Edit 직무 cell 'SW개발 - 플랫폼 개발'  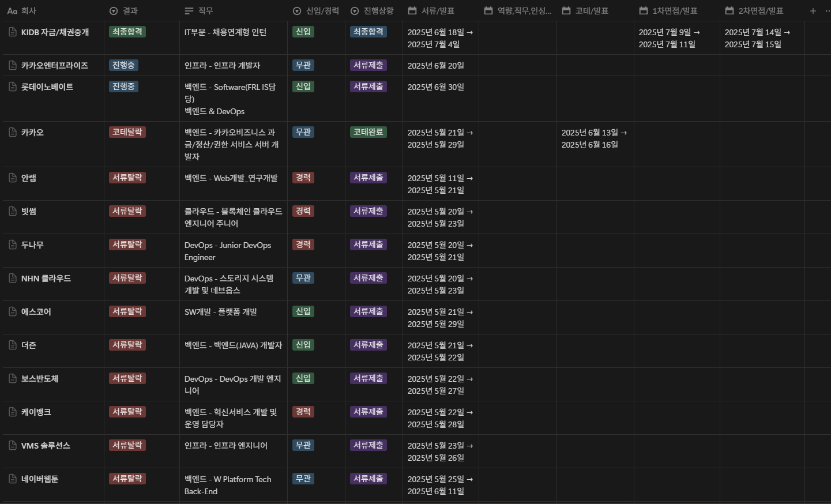pyautogui.click(x=221, y=312)
